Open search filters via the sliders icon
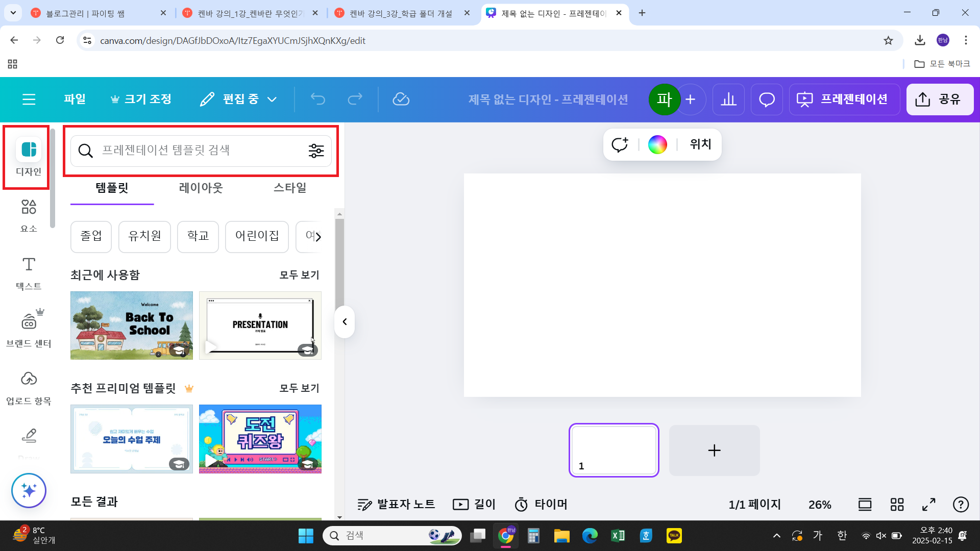This screenshot has width=980, height=551. [316, 151]
